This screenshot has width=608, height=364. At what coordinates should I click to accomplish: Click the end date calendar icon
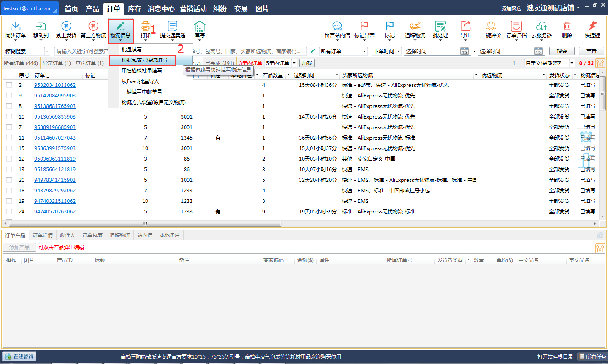(x=538, y=51)
